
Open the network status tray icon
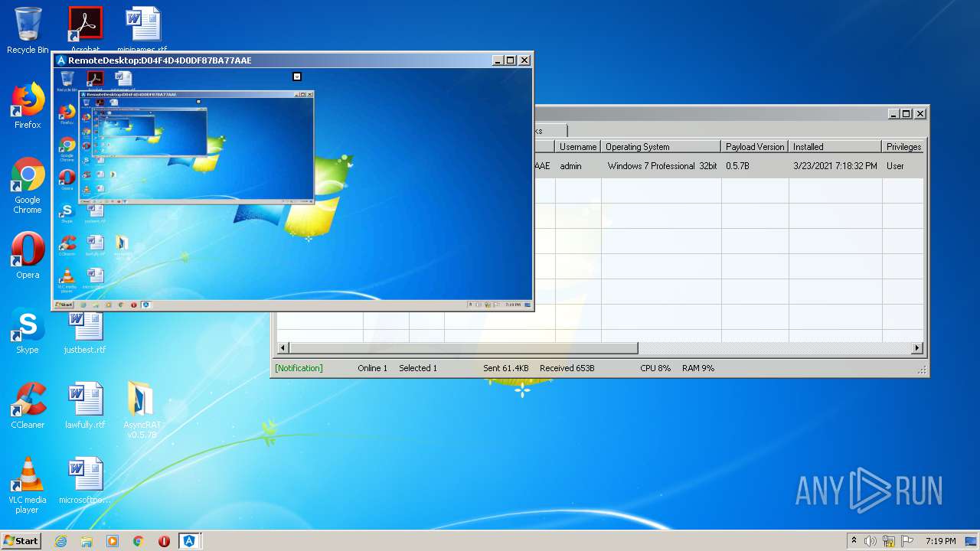pyautogui.click(x=889, y=541)
